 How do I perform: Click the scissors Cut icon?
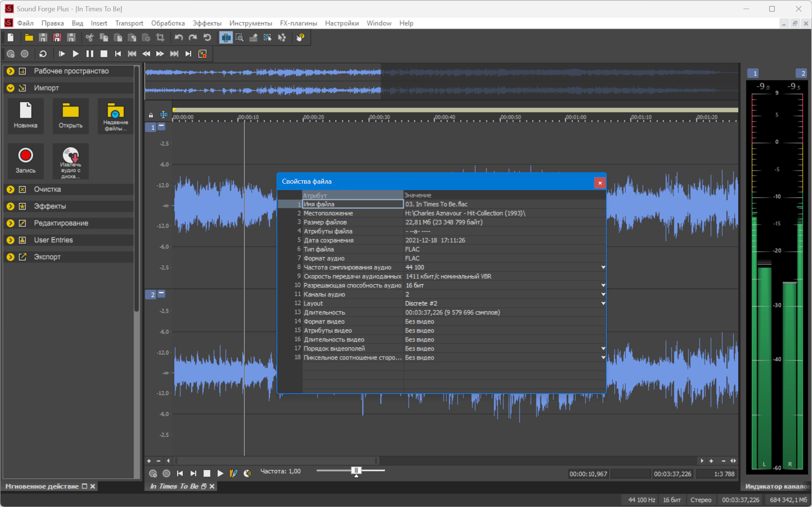coord(89,38)
